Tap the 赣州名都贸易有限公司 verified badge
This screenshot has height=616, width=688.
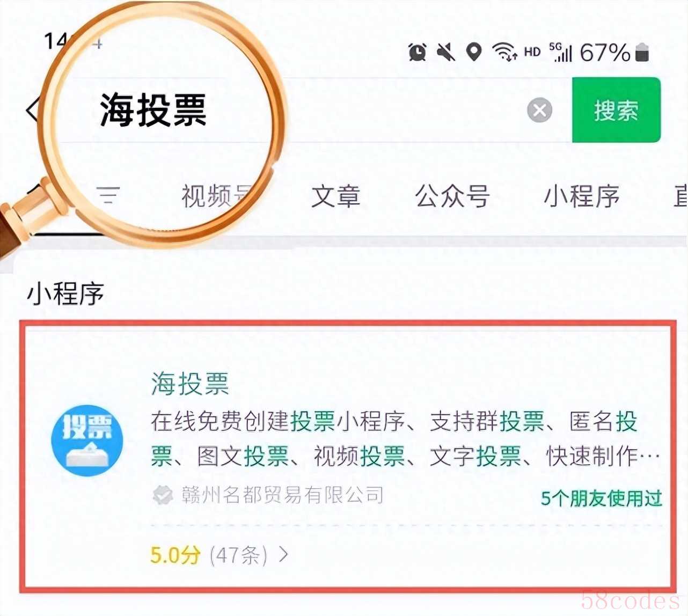pyautogui.click(x=163, y=495)
